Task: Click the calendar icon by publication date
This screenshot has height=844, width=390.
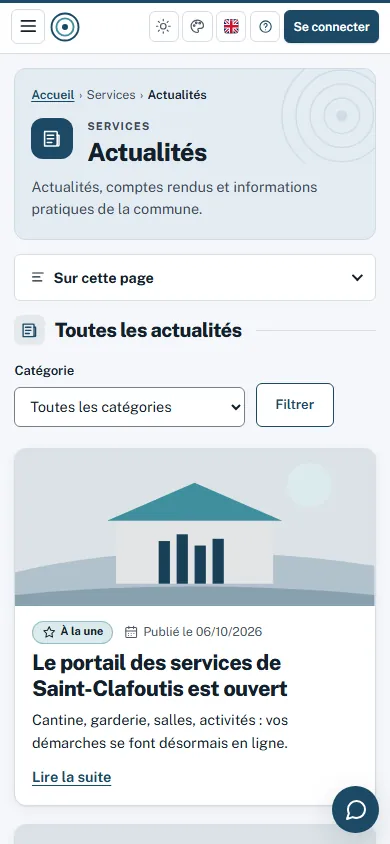Action: [131, 632]
